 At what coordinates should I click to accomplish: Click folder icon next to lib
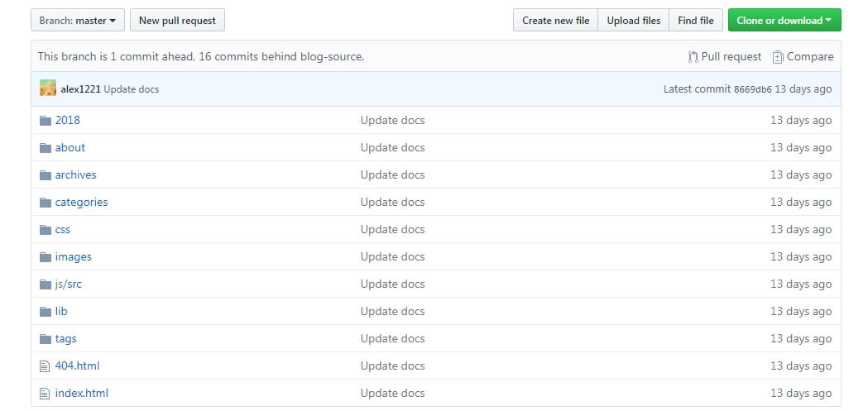point(46,312)
